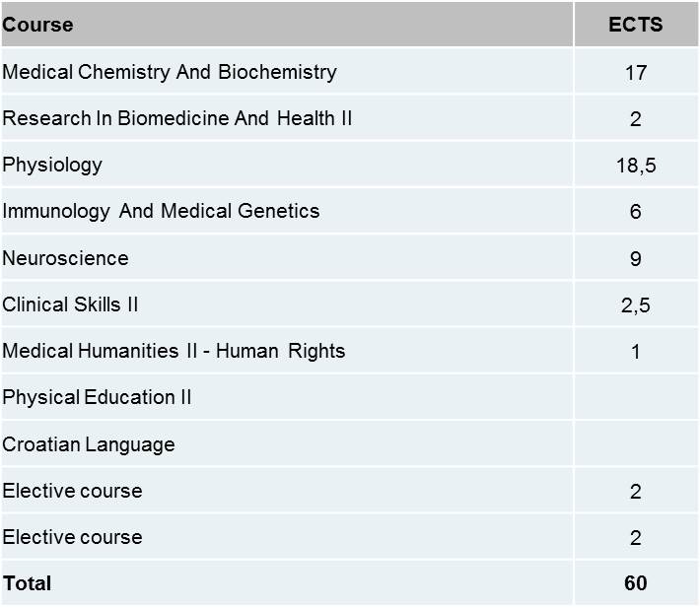700x608 pixels.
Task: Click the total ECTS value 60
Action: point(636,583)
